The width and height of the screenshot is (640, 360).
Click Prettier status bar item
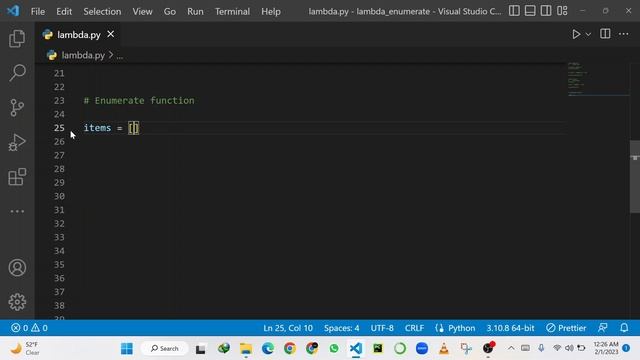[566, 328]
